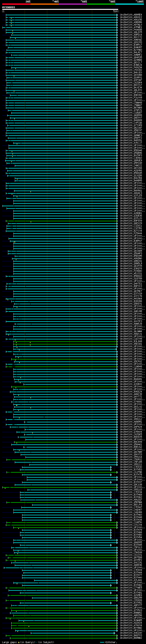Click the AV390893 query sequence label
The width and height of the screenshot is (146, 644).
(x=8, y=7)
